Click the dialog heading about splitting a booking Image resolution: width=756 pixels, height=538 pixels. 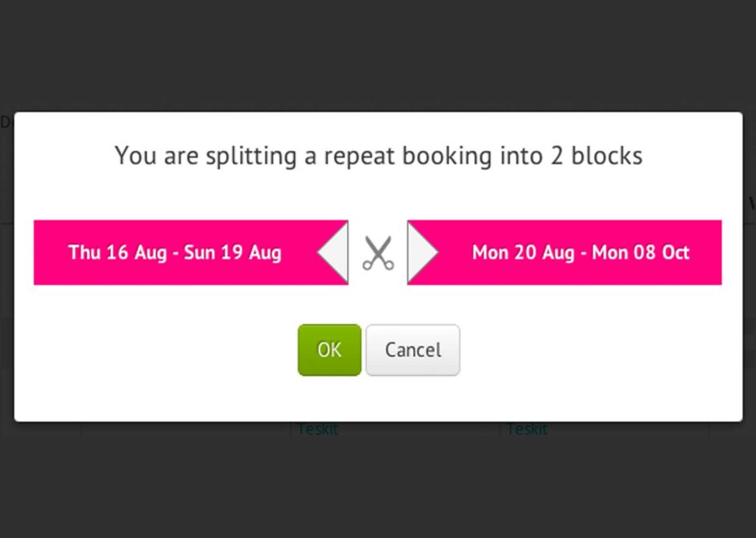point(378,156)
